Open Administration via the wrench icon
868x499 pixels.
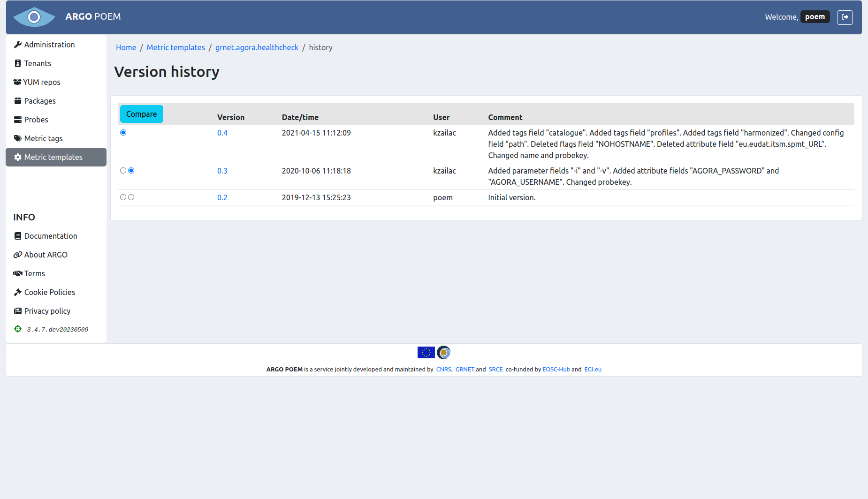point(18,44)
